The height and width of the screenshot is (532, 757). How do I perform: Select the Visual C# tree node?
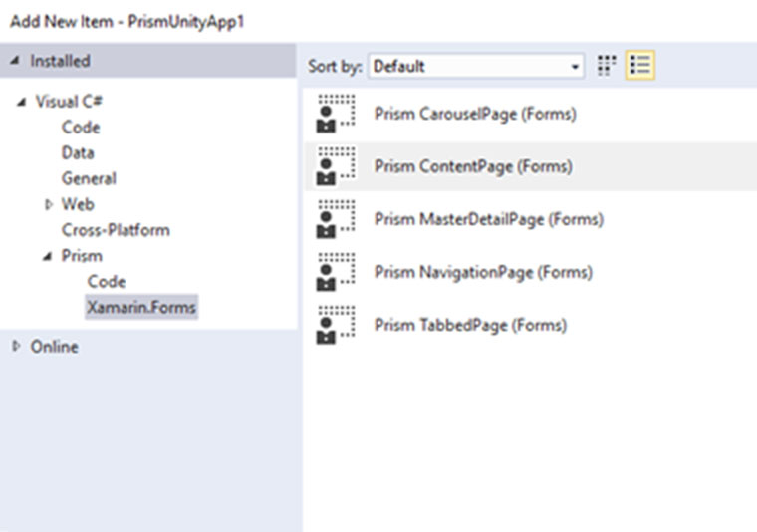pos(69,102)
